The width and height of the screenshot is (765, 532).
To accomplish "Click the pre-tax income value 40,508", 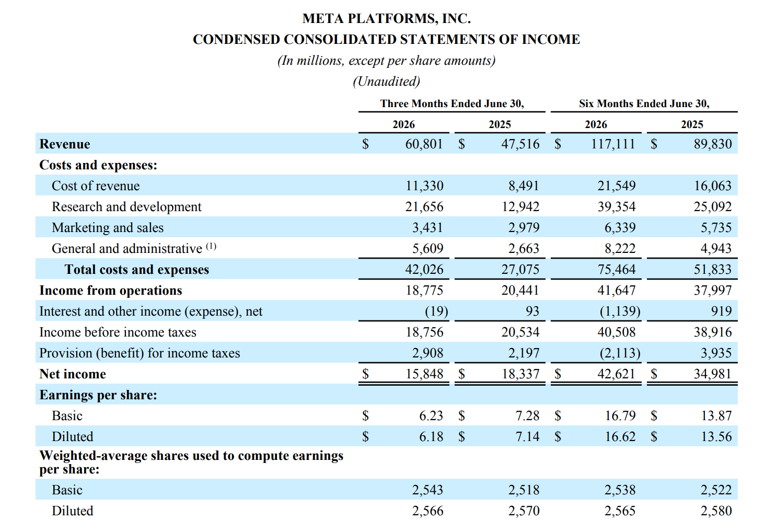I will [617, 332].
